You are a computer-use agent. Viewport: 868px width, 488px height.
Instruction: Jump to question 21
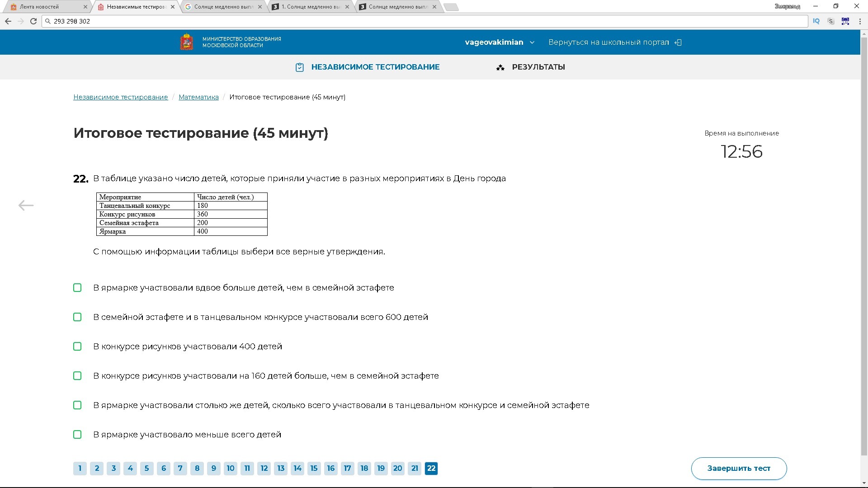click(x=415, y=469)
